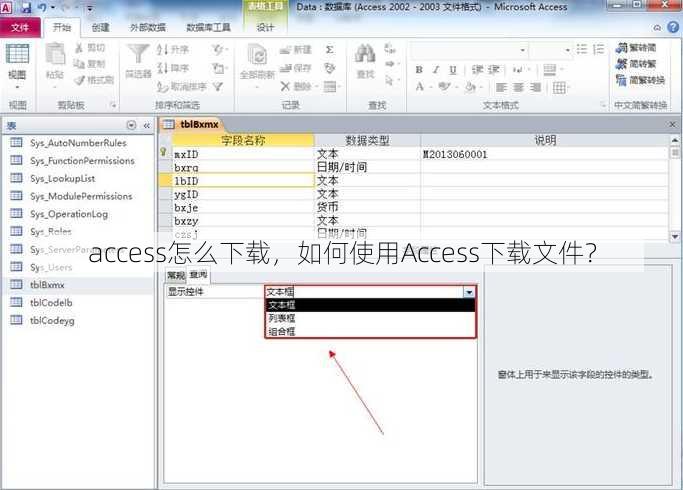
Task: Open the navigation pane 表 dropdown circle
Action: point(131,125)
